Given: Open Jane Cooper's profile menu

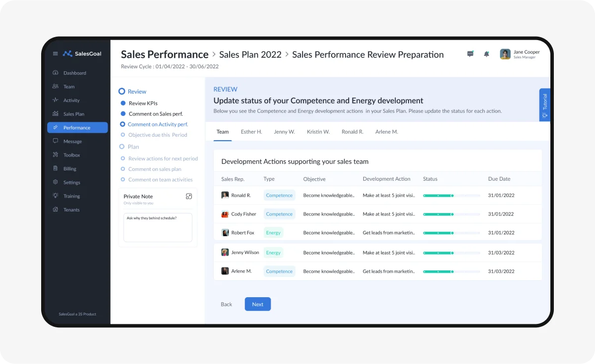Looking at the screenshot, I should pyautogui.click(x=520, y=54).
